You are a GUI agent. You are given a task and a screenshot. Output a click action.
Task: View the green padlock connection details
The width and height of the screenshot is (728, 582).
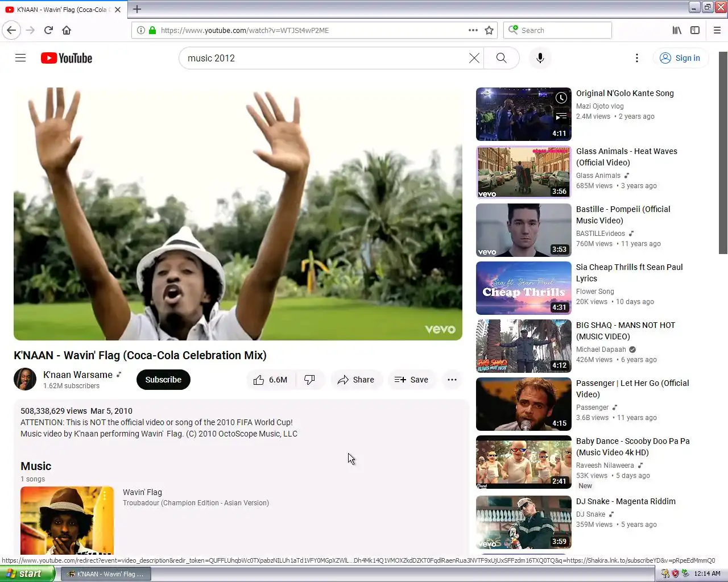point(152,30)
